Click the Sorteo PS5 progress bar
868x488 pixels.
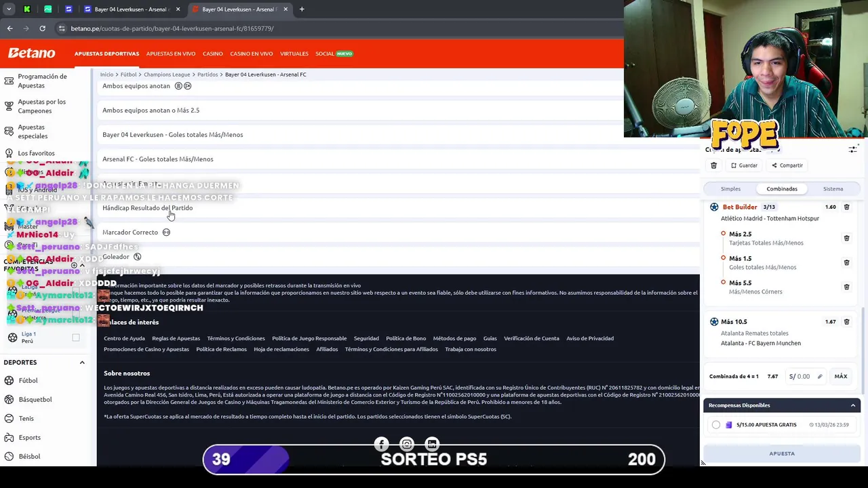433,459
